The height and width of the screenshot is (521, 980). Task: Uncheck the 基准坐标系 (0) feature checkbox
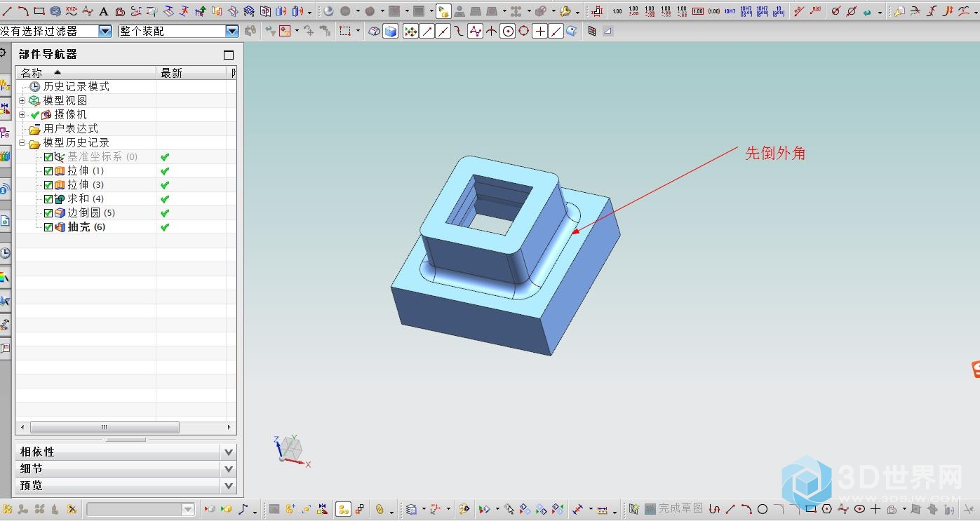[x=48, y=157]
